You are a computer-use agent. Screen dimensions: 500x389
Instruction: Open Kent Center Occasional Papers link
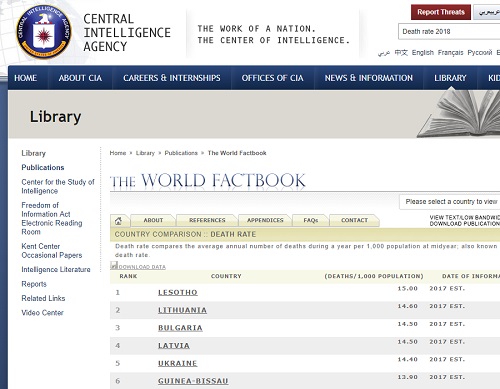(x=52, y=251)
